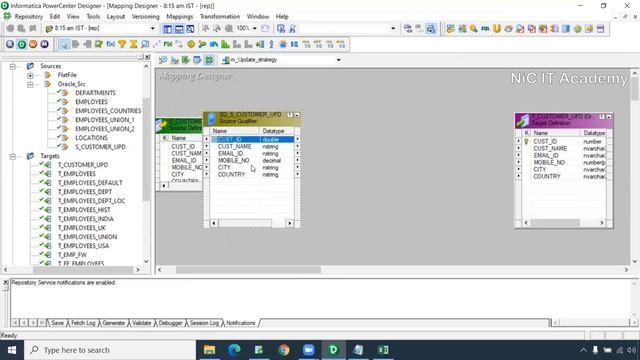
Task: Open the Transformation menu
Action: coord(220,16)
